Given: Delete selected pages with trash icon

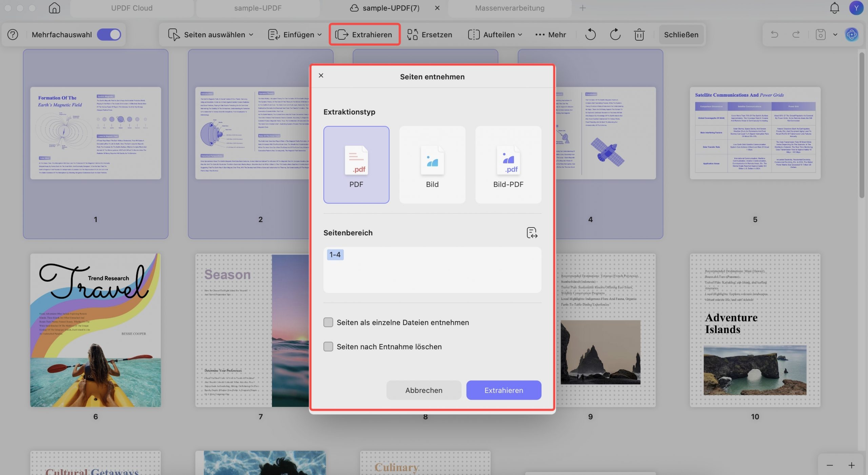Looking at the screenshot, I should [x=639, y=35].
